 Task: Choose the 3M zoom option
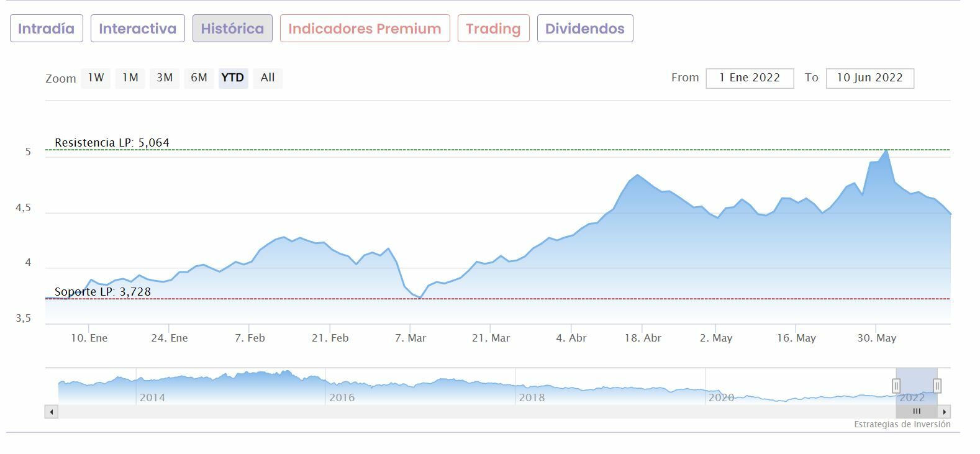165,78
